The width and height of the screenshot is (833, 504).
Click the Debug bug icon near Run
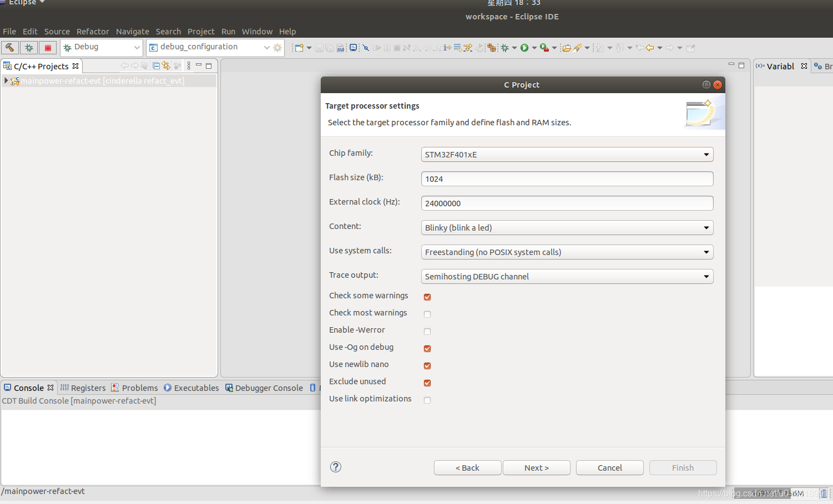tap(505, 48)
